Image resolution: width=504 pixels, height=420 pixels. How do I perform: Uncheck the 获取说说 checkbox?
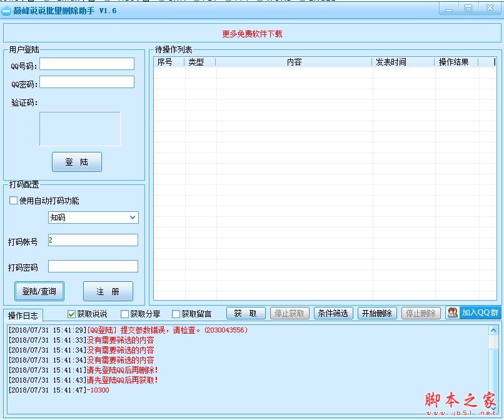[71, 314]
